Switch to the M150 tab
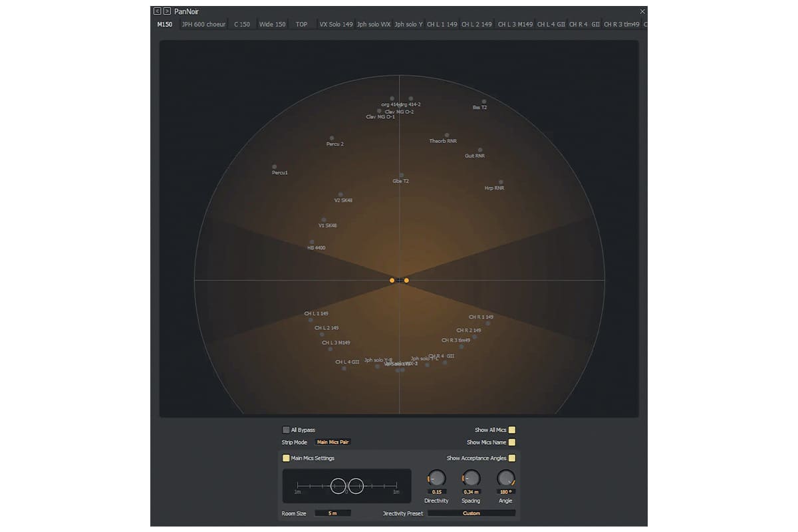 click(165, 25)
